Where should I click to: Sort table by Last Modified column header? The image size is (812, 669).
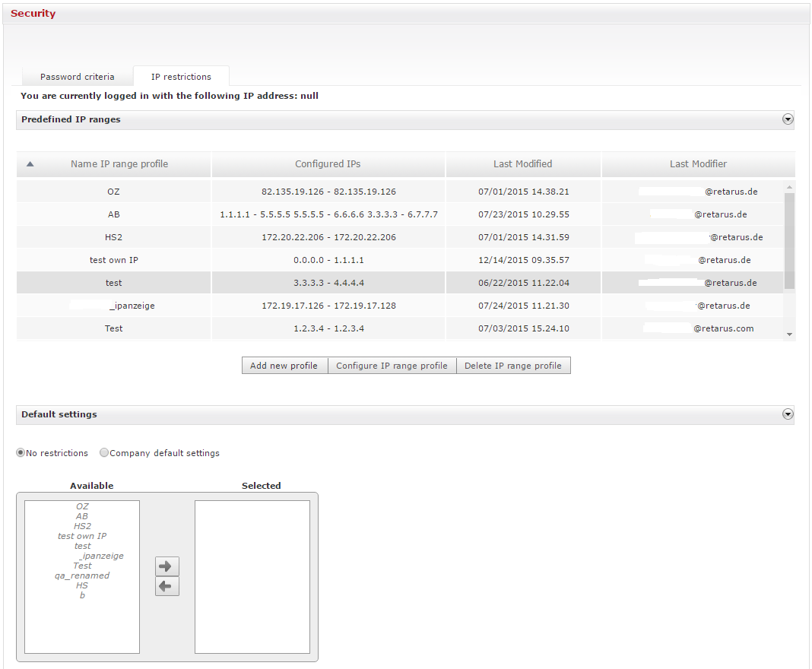tap(522, 164)
